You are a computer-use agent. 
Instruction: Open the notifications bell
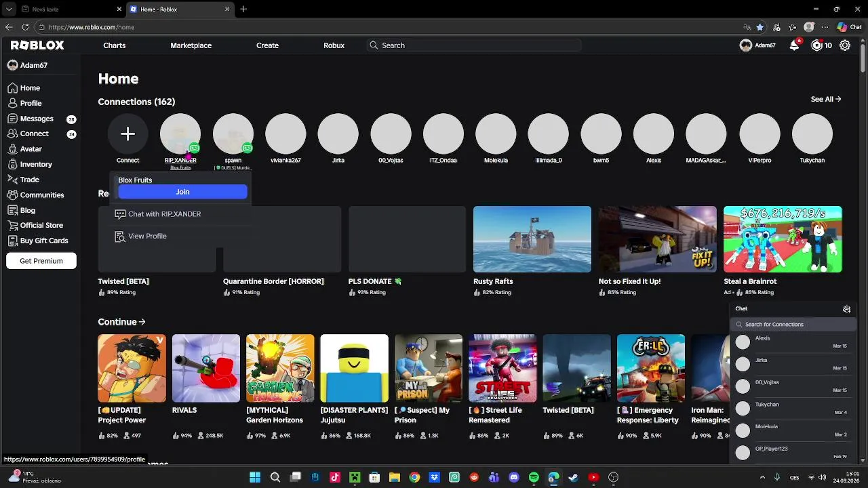[794, 45]
